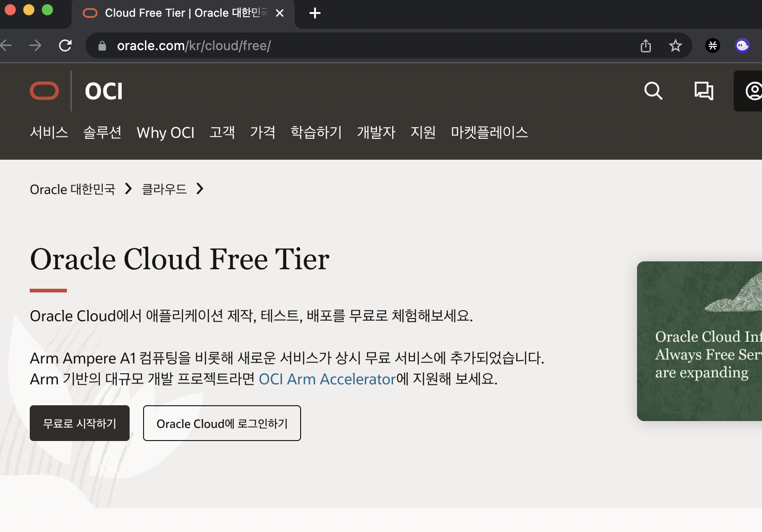The height and width of the screenshot is (532, 762).
Task: Open the site search magnifier
Action: (653, 91)
